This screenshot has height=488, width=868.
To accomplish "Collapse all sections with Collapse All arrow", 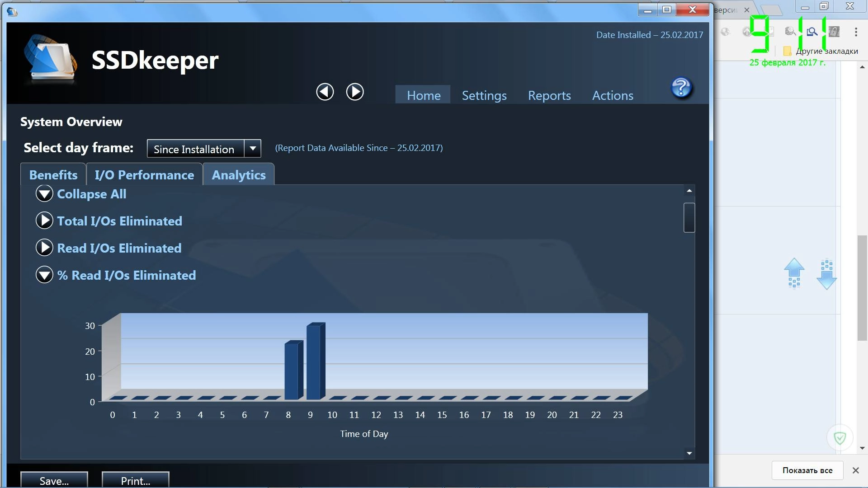I will click(x=44, y=194).
